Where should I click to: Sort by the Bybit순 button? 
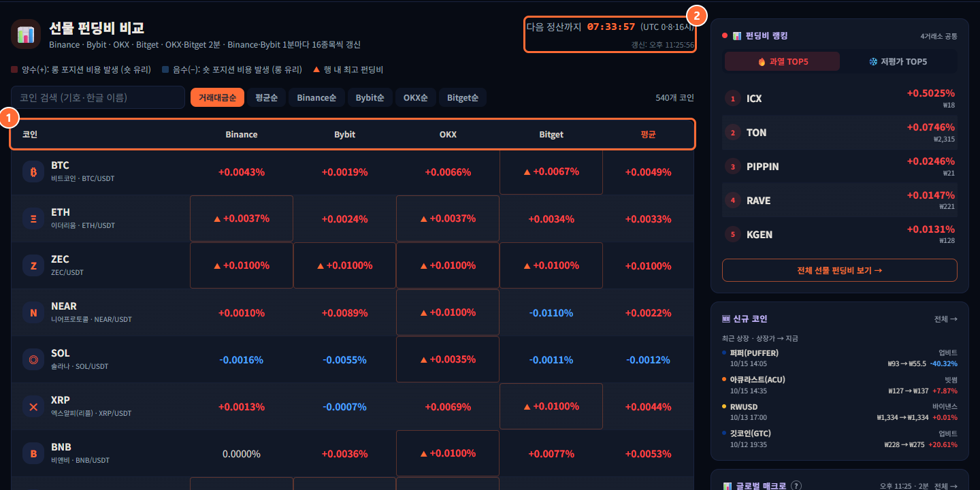370,98
